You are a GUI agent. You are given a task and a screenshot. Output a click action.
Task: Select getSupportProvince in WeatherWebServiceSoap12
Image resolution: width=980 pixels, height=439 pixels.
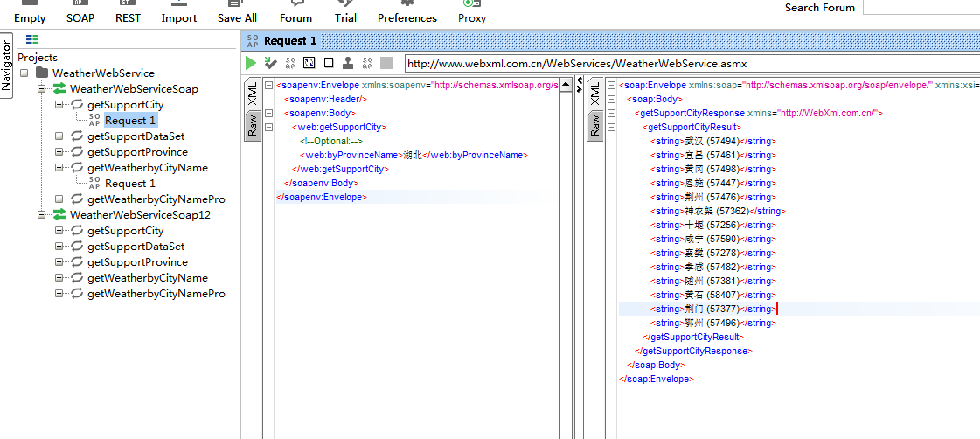click(137, 262)
